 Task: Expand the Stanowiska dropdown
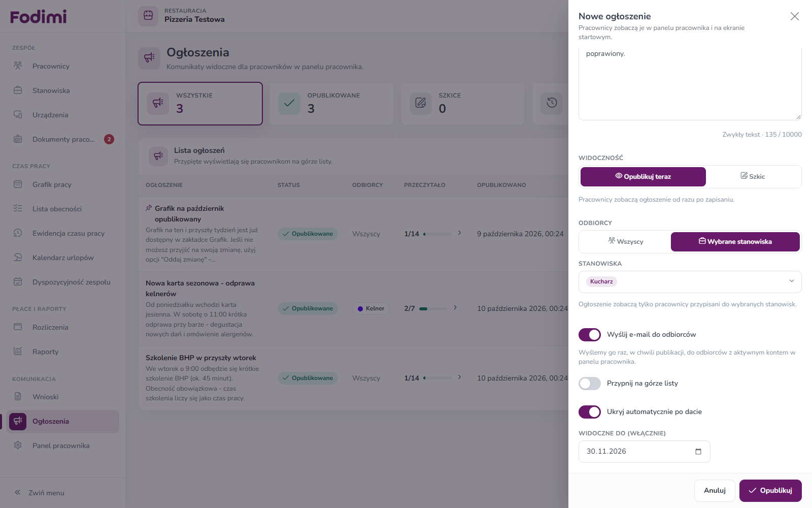coord(791,281)
